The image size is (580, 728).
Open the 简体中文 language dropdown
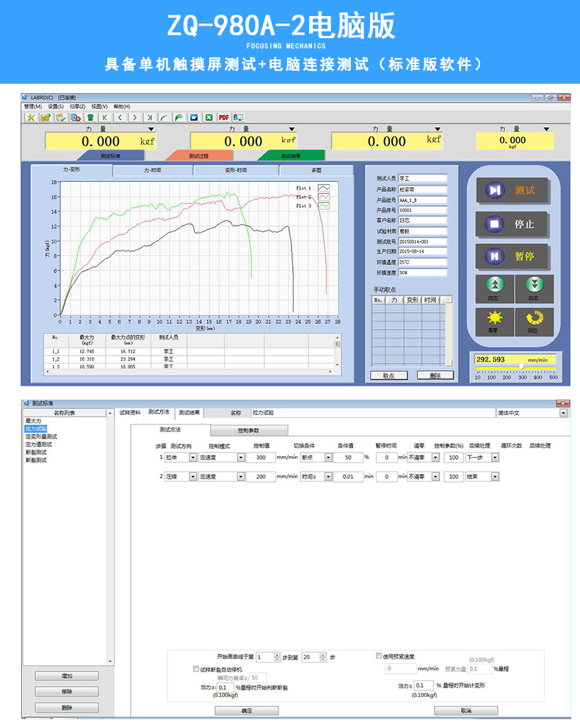tap(563, 414)
